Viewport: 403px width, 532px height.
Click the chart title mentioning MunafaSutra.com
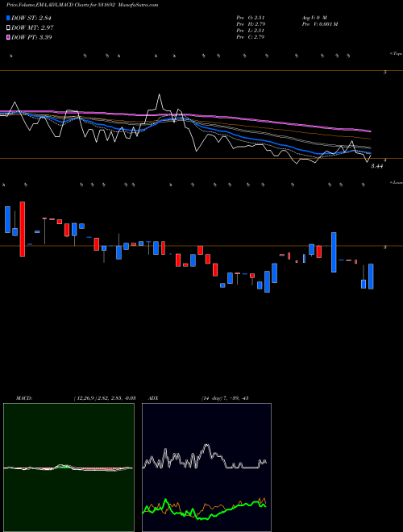[x=82, y=5]
